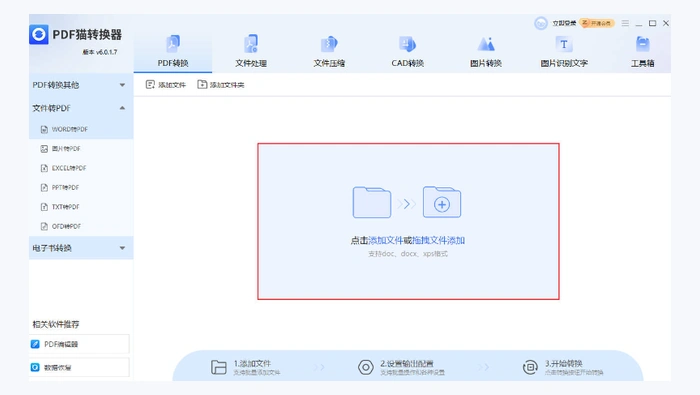The height and width of the screenshot is (395, 700).
Task: Click the 添加文件夹 toolbar button
Action: tap(221, 85)
